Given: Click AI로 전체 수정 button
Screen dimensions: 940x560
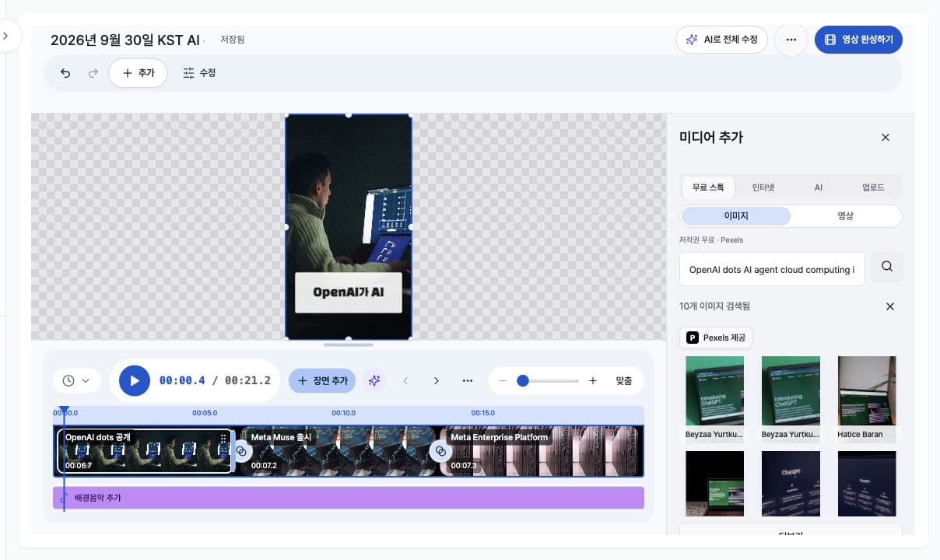Looking at the screenshot, I should (721, 40).
